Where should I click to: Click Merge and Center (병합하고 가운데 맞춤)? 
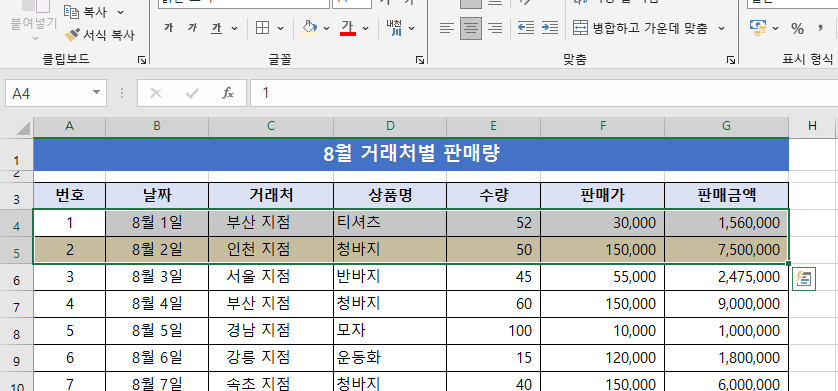tap(640, 28)
